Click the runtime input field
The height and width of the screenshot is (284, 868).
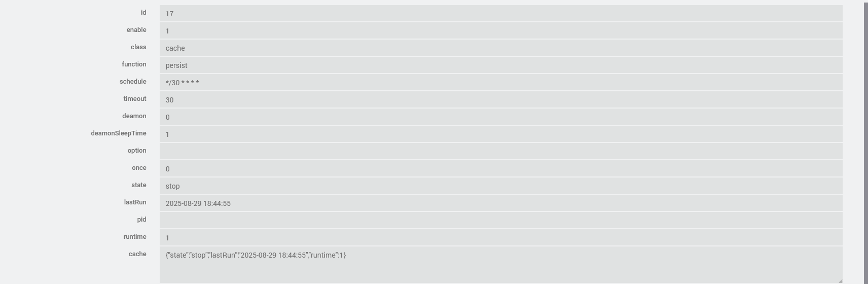click(500, 238)
